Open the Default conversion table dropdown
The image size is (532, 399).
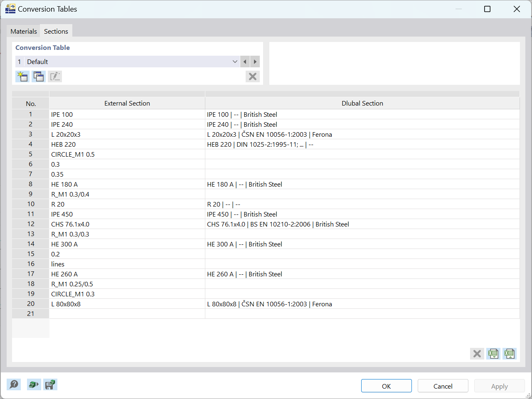click(235, 62)
